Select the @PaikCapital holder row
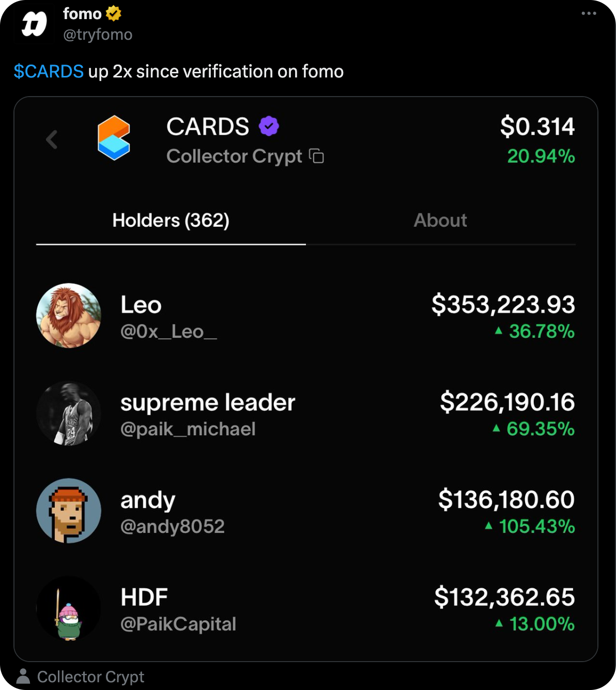 click(x=306, y=608)
